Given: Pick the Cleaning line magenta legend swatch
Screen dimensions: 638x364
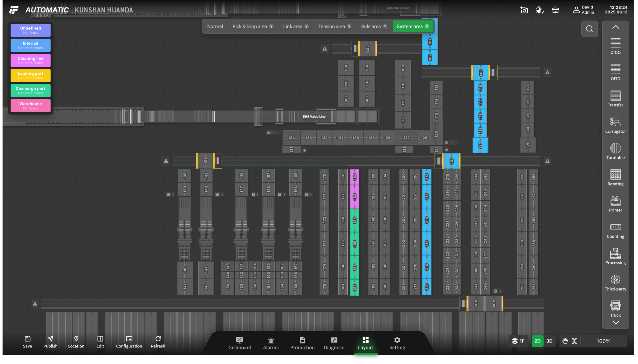Looking at the screenshot, I should pyautogui.click(x=31, y=60).
